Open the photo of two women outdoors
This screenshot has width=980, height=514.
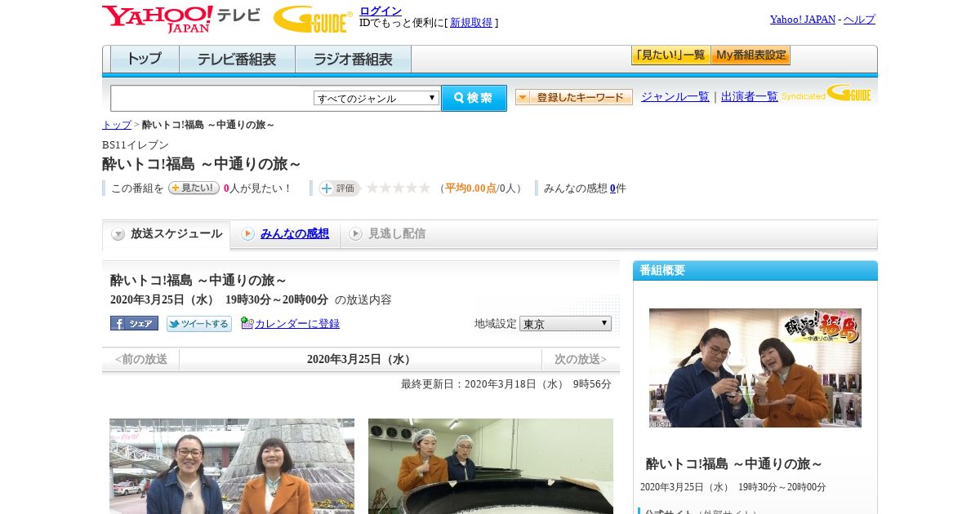pyautogui.click(x=232, y=466)
